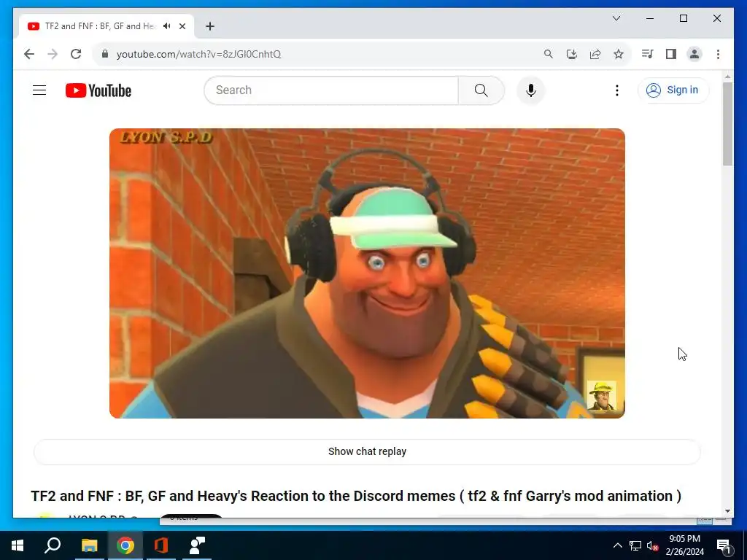This screenshot has height=560, width=747.
Task: Go to YouTube home via logo
Action: [x=98, y=90]
